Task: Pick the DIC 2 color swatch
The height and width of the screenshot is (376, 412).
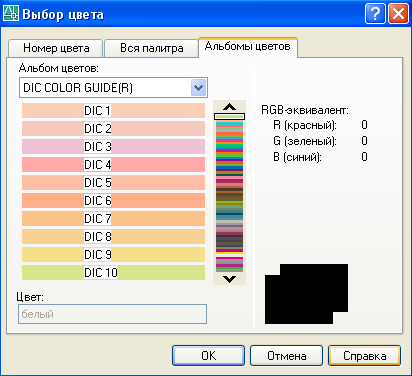Action: coord(113,129)
